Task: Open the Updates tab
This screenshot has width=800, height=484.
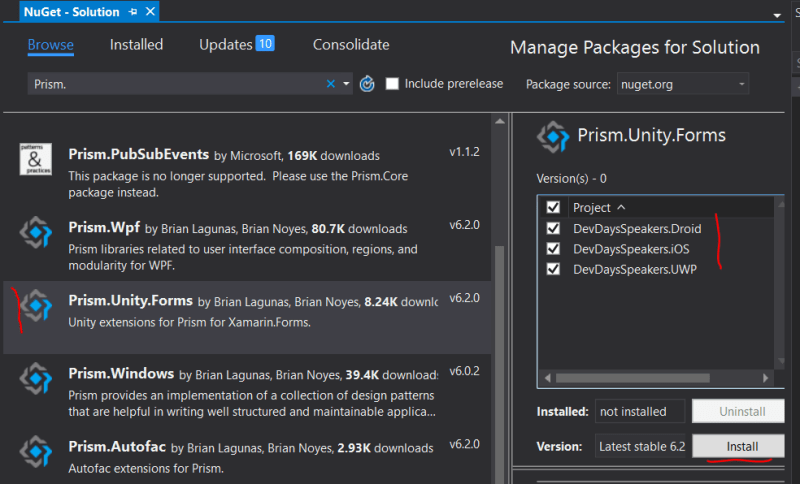Action: (226, 45)
